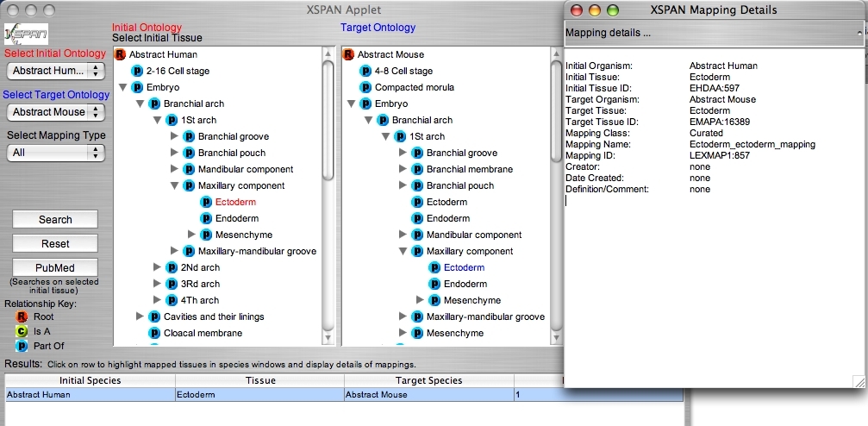Select Cloacal membrane in initial tree

[203, 333]
